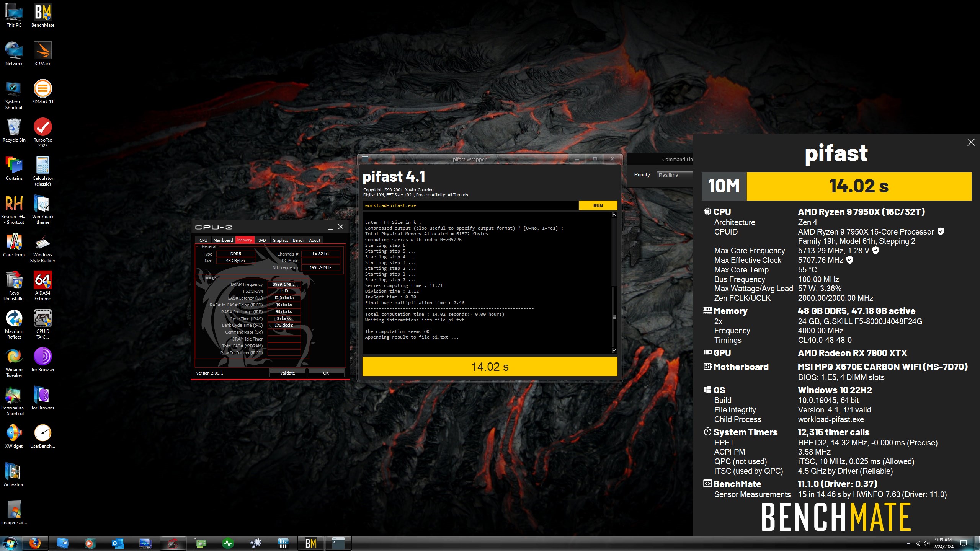The width and height of the screenshot is (980, 551).
Task: Open the BenchMate desktop shortcut
Action: [42, 16]
